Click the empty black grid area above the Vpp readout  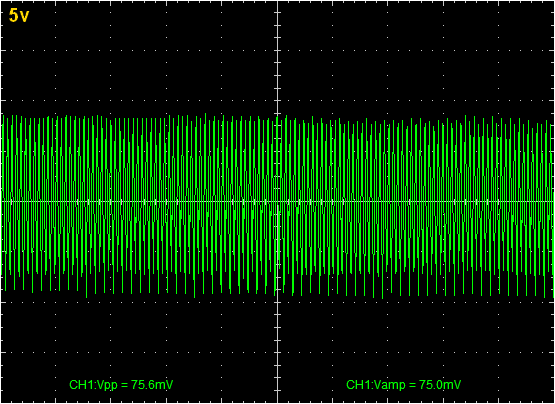(x=121, y=340)
